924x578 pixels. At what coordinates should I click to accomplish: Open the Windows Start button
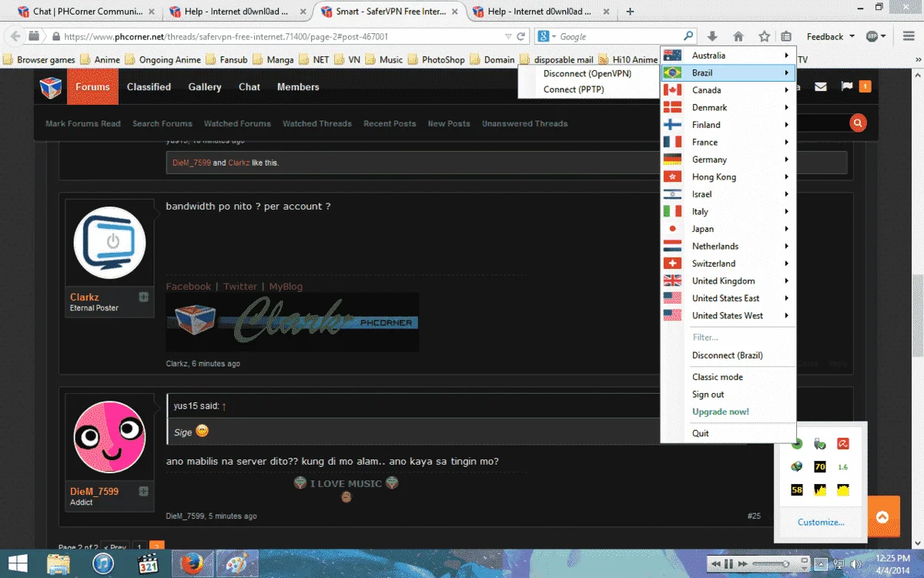pos(18,564)
